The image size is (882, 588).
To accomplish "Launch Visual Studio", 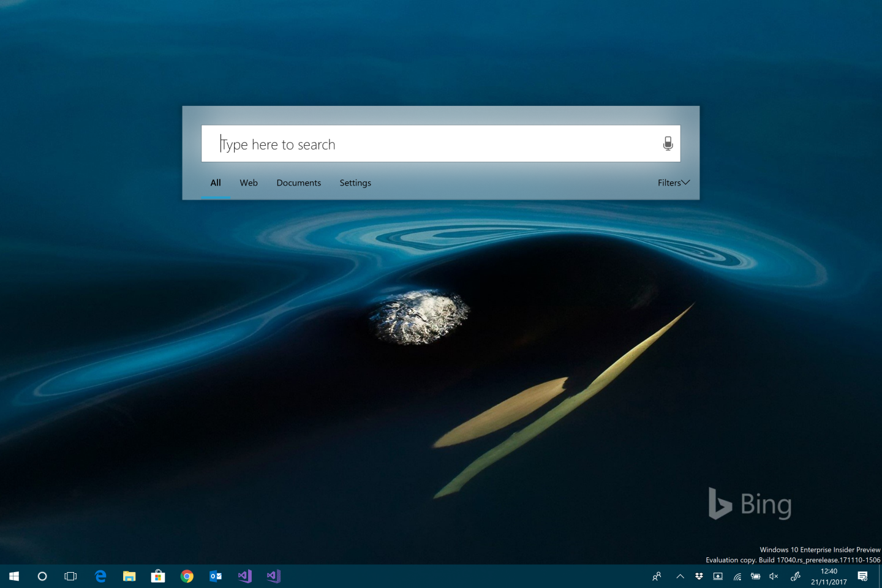I will (x=244, y=576).
